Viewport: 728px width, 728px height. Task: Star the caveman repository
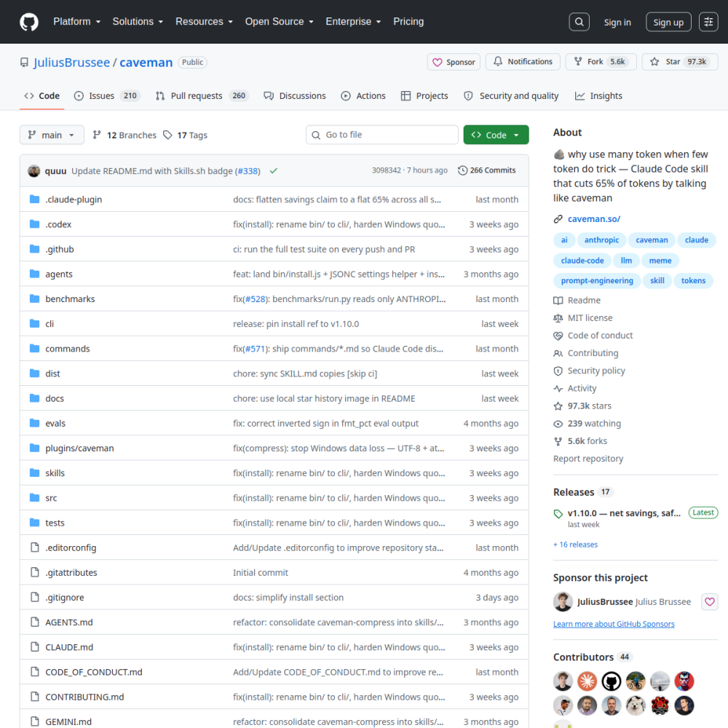(680, 62)
